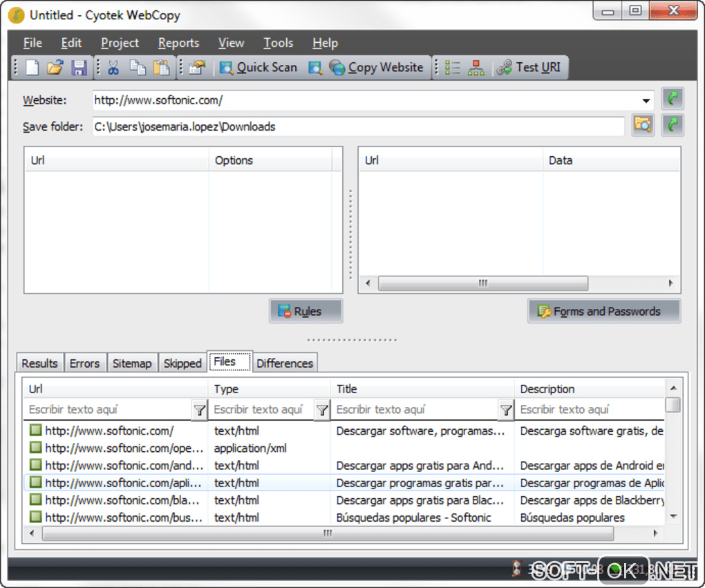Click the horizontal scrollbar thumb of the Url/Data panel
This screenshot has height=588, width=705.
pos(483,283)
